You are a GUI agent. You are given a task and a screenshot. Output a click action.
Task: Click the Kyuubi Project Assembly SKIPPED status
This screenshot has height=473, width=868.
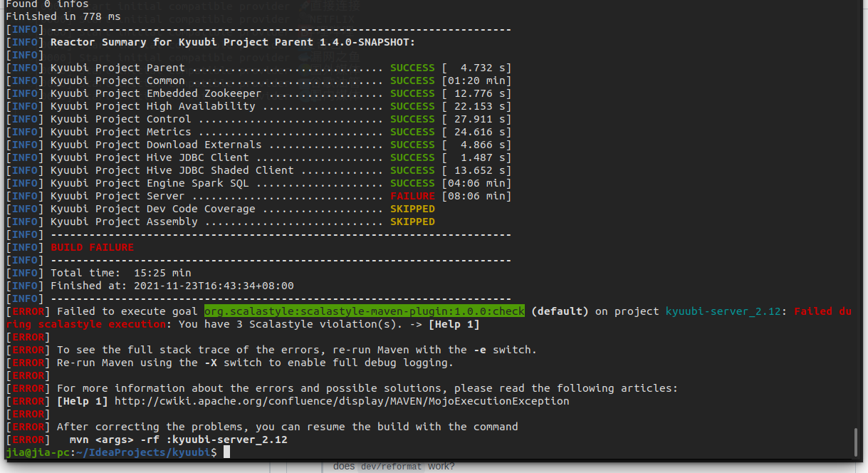(412, 222)
